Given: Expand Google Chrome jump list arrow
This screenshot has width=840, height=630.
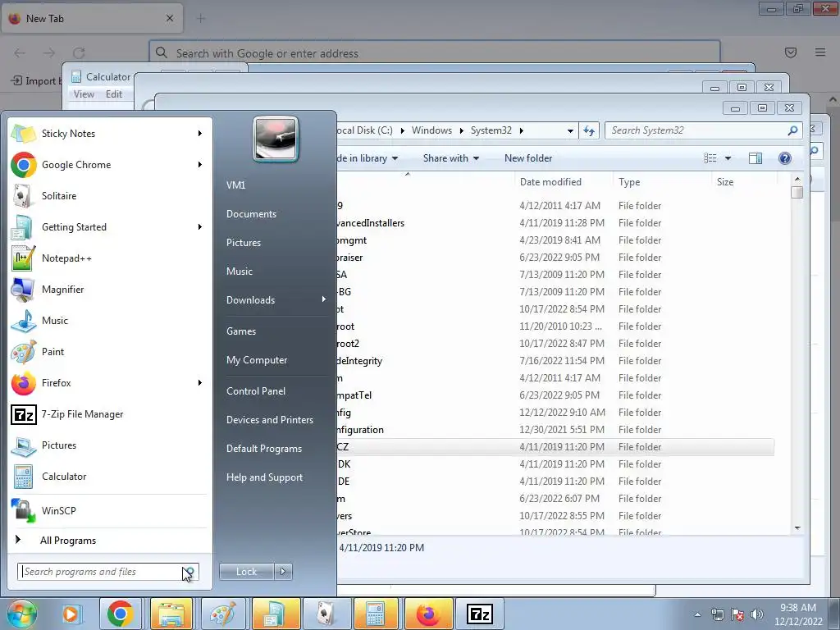Looking at the screenshot, I should (200, 164).
